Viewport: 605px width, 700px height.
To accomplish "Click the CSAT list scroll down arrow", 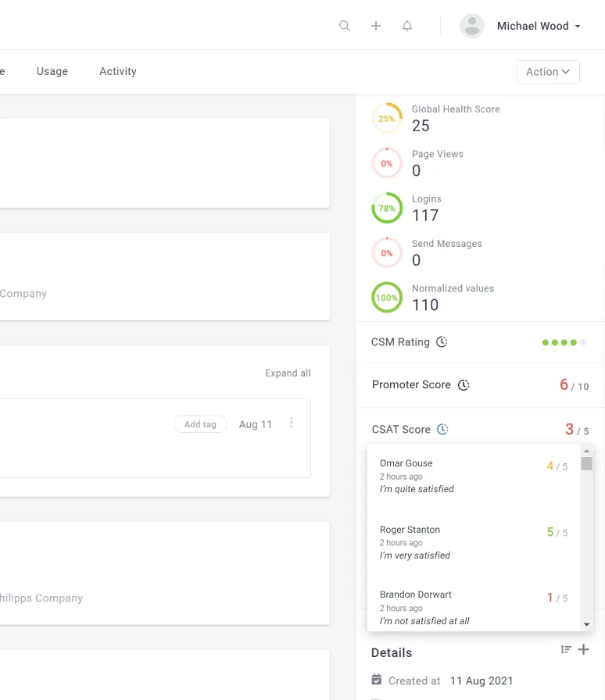I will (x=587, y=624).
